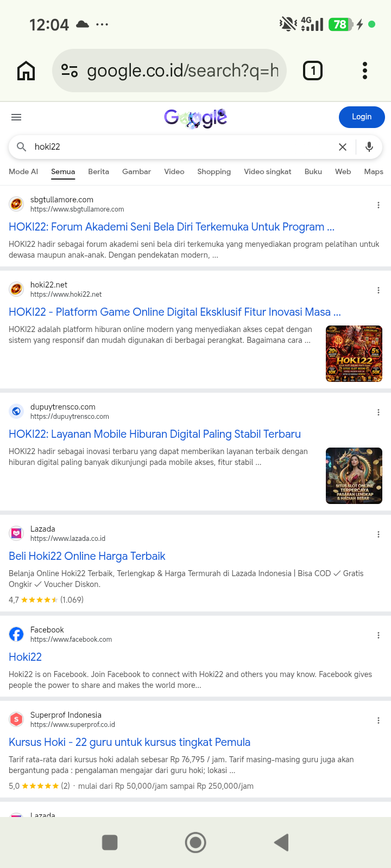This screenshot has height=868, width=391.
Task: Tap Lazada 4,7 star rating (1.069)
Action: 46,600
